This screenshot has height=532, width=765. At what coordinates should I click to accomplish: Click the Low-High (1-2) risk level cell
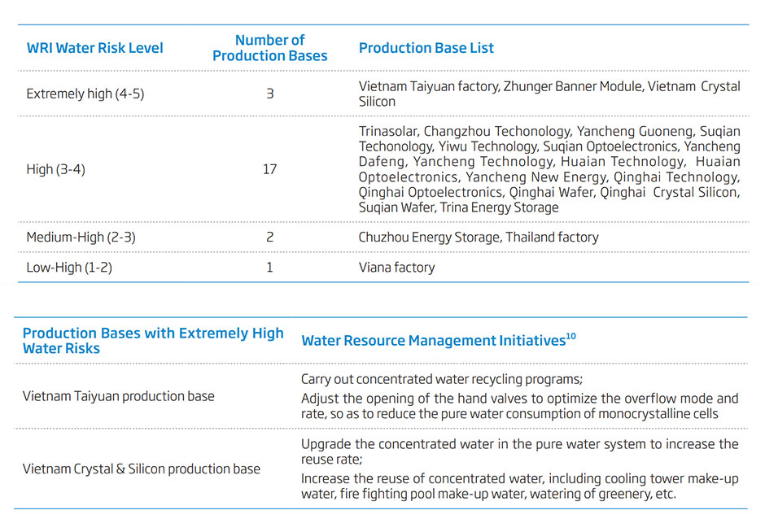click(68, 267)
